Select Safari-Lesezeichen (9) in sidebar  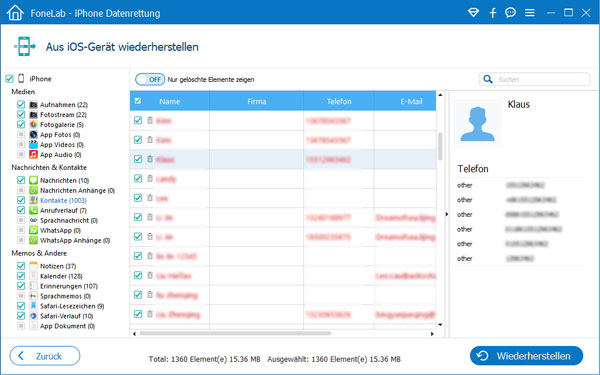(x=72, y=306)
